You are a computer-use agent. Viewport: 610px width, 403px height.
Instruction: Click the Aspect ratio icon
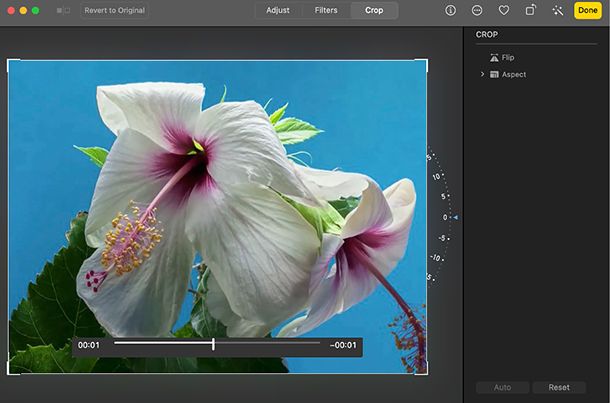[x=494, y=75]
